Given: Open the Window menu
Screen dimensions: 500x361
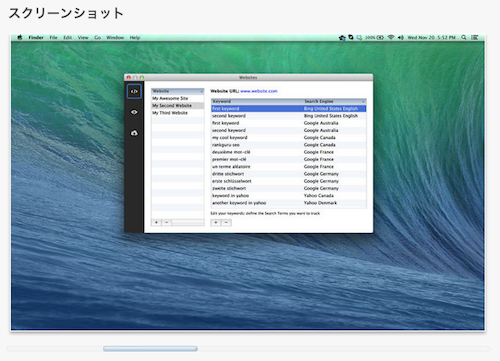Looking at the screenshot, I should click(115, 38).
